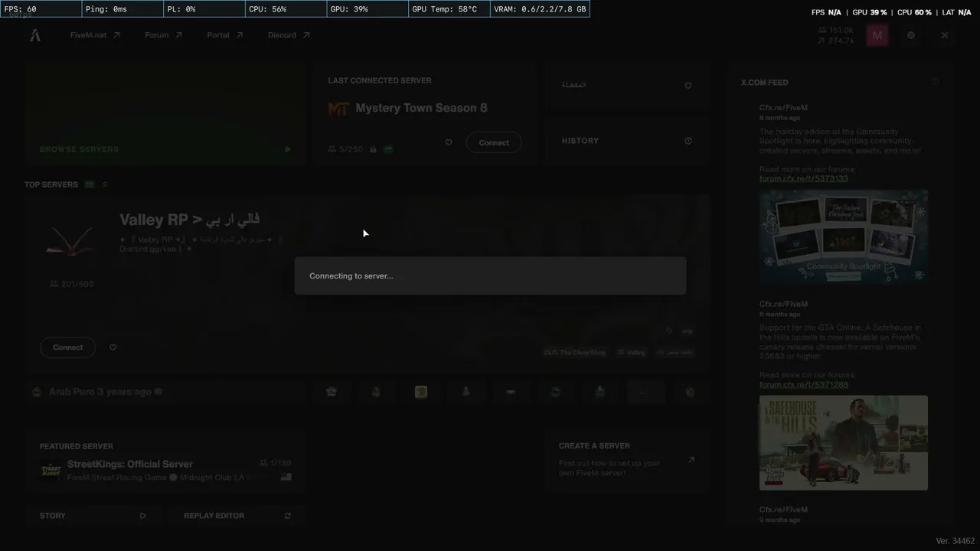The image size is (980, 551).
Task: Click the X.COM FEED heading
Action: click(x=764, y=83)
